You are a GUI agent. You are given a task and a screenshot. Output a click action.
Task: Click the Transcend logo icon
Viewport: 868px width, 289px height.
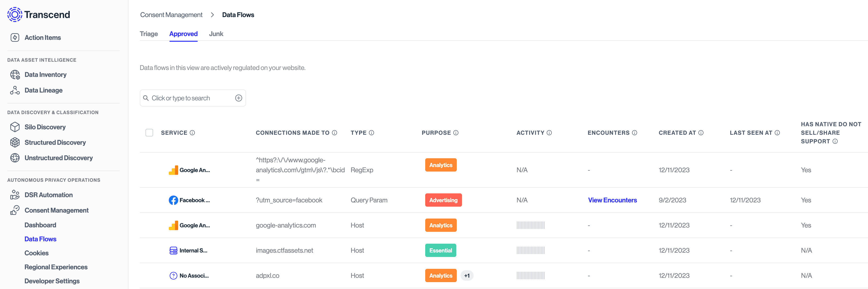pos(14,14)
